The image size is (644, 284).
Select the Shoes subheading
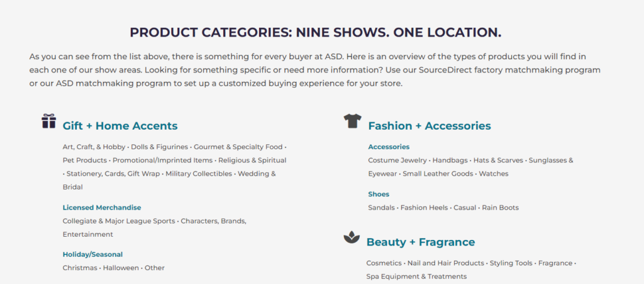point(379,194)
